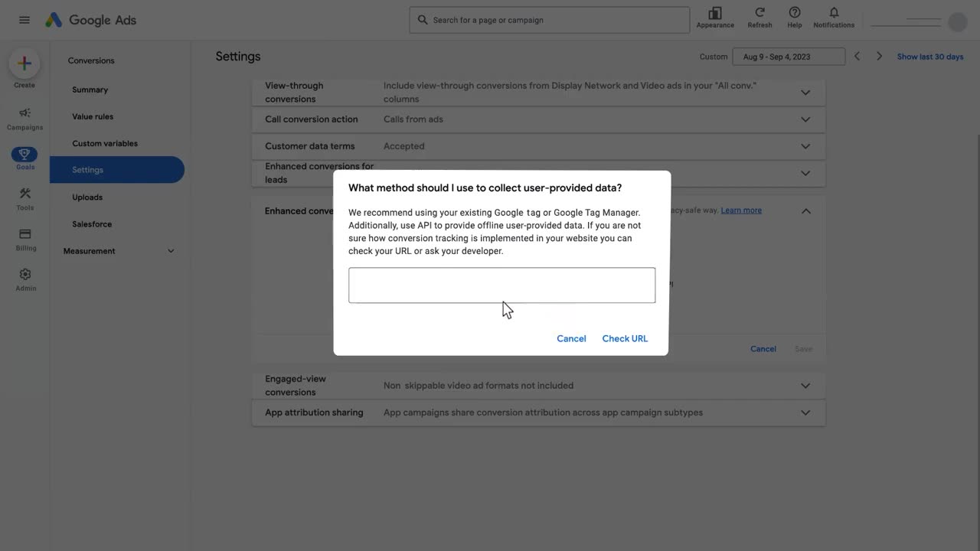
Task: Click 'Non skippable video ad formats not included'
Action: click(479, 386)
